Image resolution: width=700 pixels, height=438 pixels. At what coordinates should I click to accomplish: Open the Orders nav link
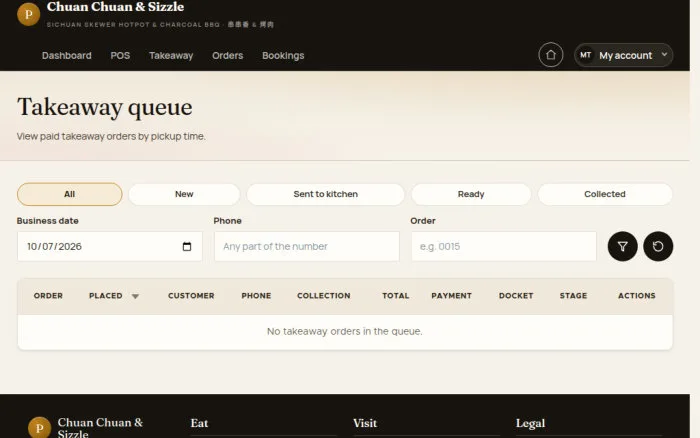point(227,55)
